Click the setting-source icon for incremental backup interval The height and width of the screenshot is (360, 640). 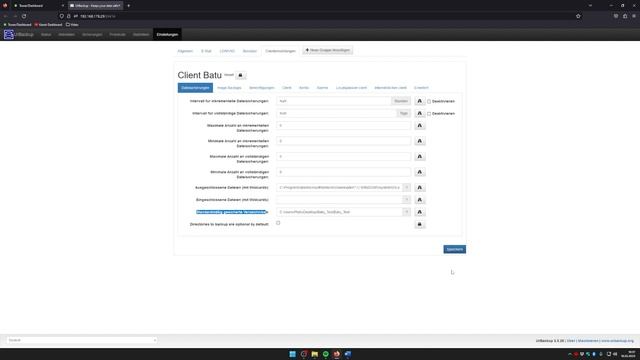click(x=419, y=101)
